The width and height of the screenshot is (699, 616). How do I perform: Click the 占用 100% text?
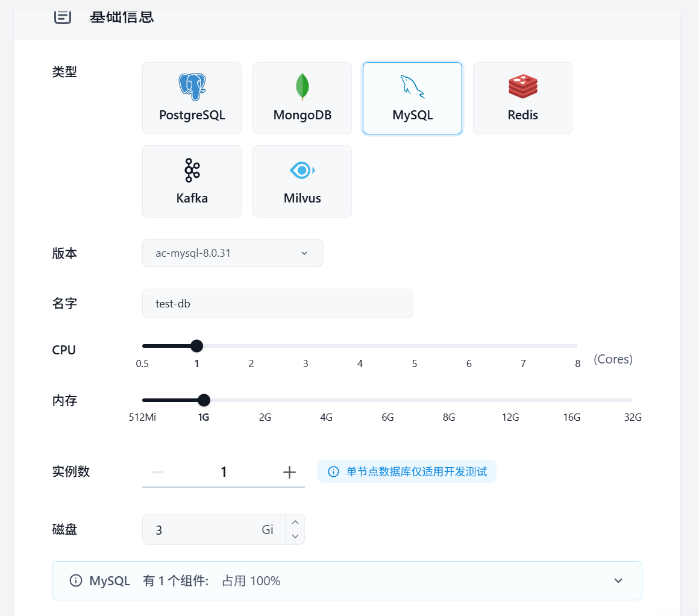[251, 581]
